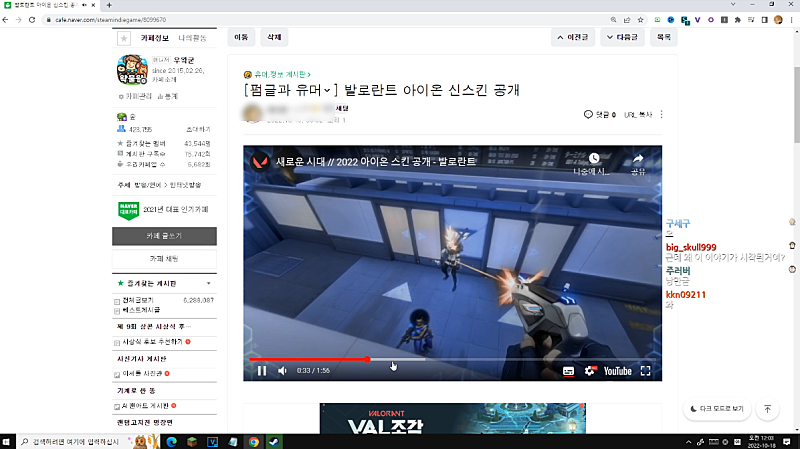
Task: Open the post's three-dot more menu
Action: click(662, 114)
